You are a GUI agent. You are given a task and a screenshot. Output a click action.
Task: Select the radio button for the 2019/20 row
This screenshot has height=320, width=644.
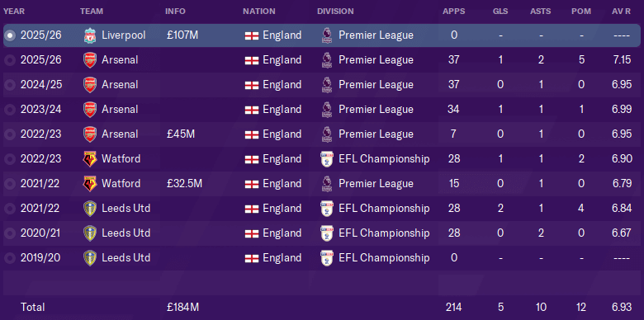10,257
